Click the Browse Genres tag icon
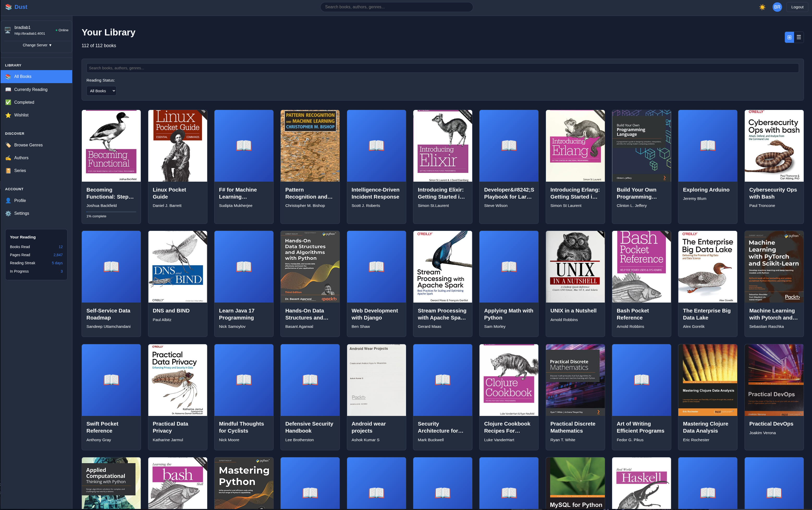812x510 pixels. [8, 145]
